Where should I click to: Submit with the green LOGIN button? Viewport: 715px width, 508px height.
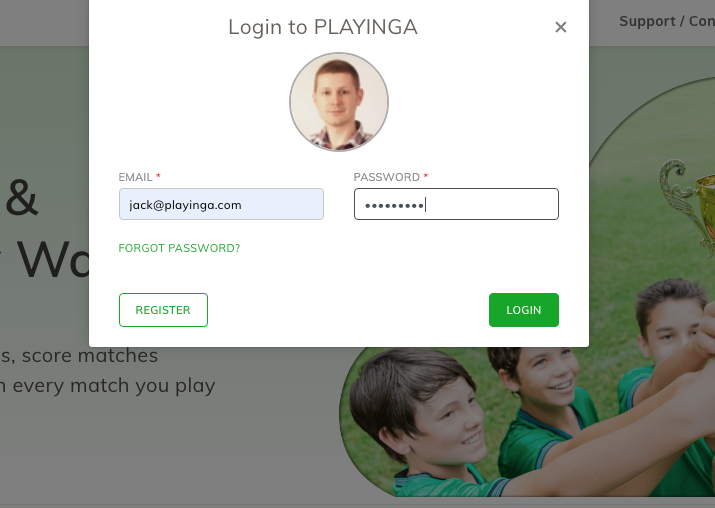pos(523,310)
